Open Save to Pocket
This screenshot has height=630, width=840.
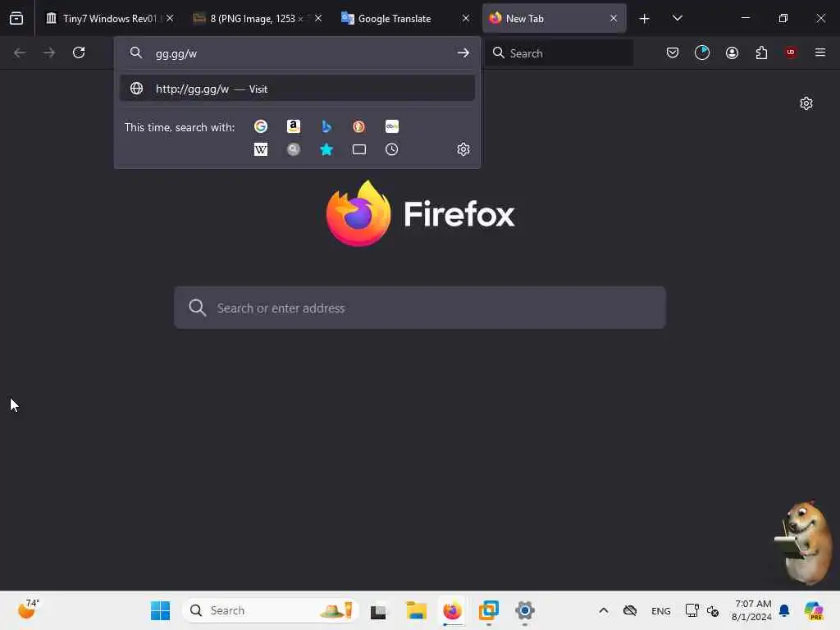[x=673, y=52]
